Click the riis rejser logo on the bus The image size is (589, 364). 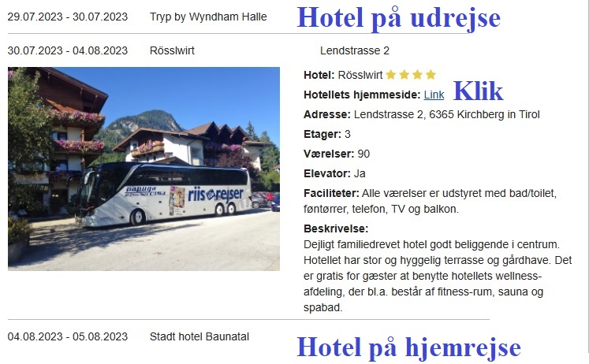point(215,195)
